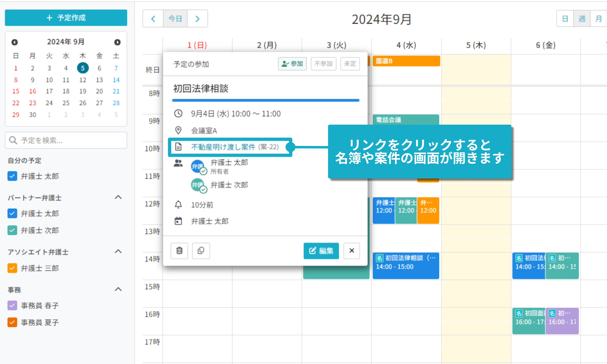
Task: Open the 初回法律相談 14:00 - 15:00 Wednesday event
Action: [x=406, y=266]
